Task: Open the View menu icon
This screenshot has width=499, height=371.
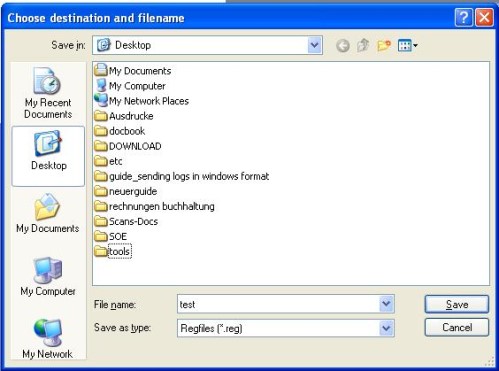Action: pos(408,45)
